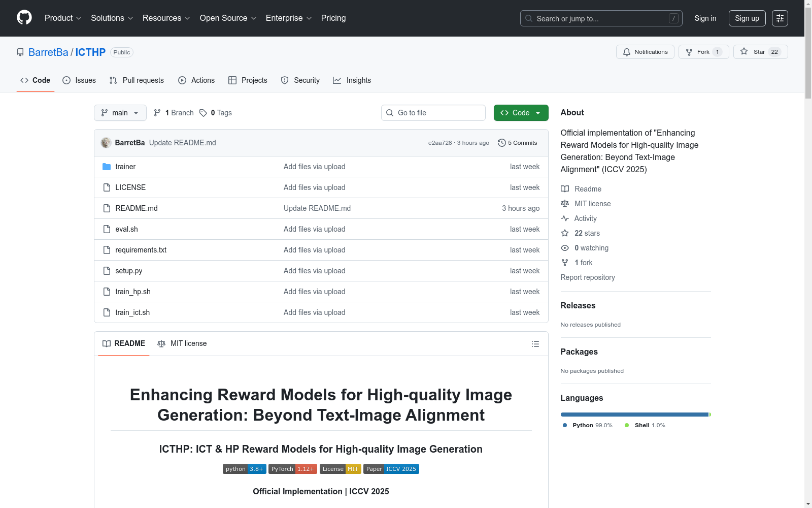
Task: Click the Search or jump to field
Action: pyautogui.click(x=601, y=18)
